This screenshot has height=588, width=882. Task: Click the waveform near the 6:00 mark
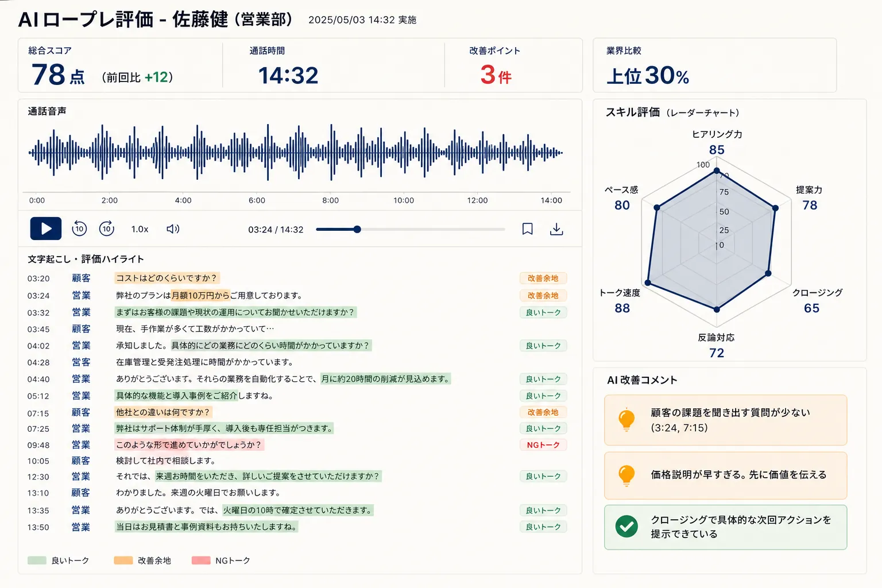[x=257, y=153]
